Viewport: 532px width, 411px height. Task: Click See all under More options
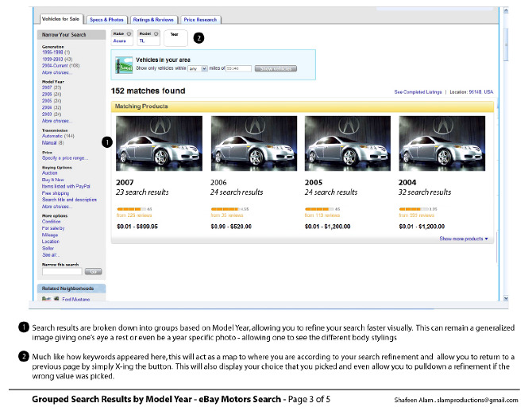click(51, 254)
